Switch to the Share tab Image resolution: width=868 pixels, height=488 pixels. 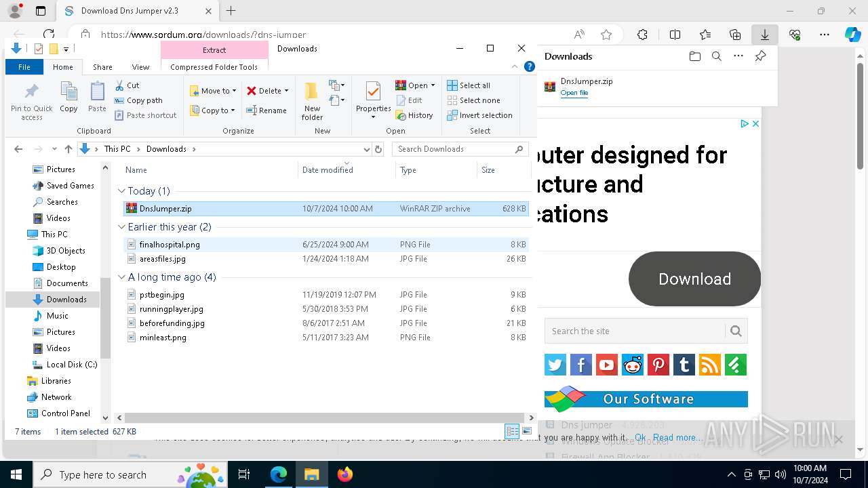coord(102,67)
